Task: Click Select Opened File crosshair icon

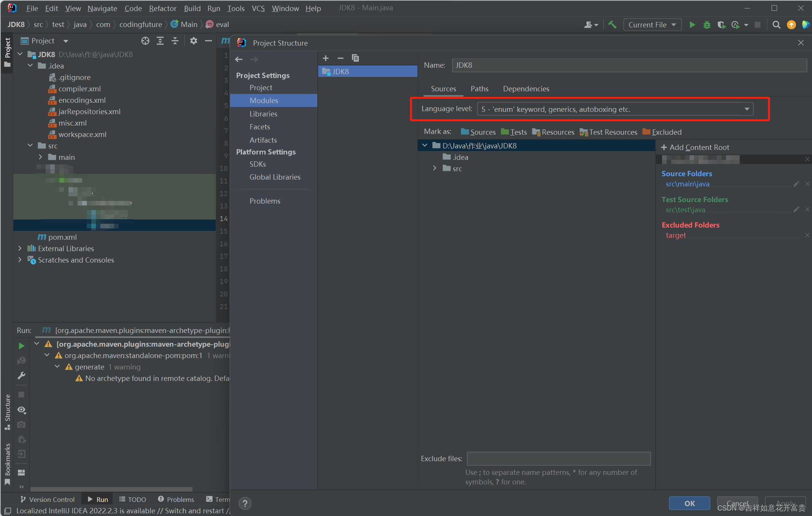Action: (145, 41)
